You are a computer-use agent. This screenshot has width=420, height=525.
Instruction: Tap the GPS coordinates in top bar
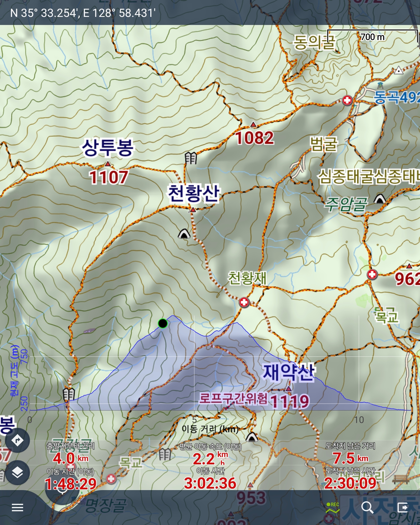click(x=83, y=13)
